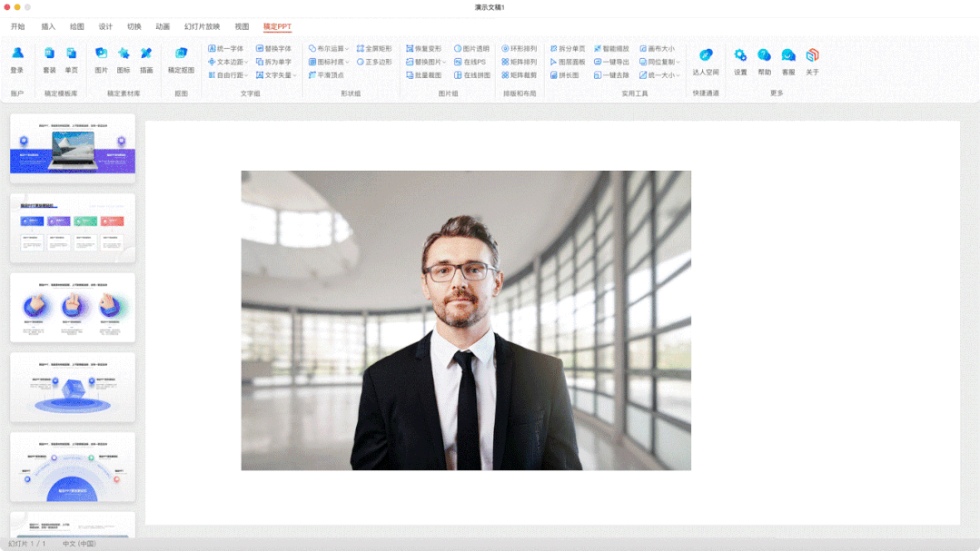The width and height of the screenshot is (980, 551).
Task: Click 平滑顶点 smooth vertices
Action: pos(326,75)
